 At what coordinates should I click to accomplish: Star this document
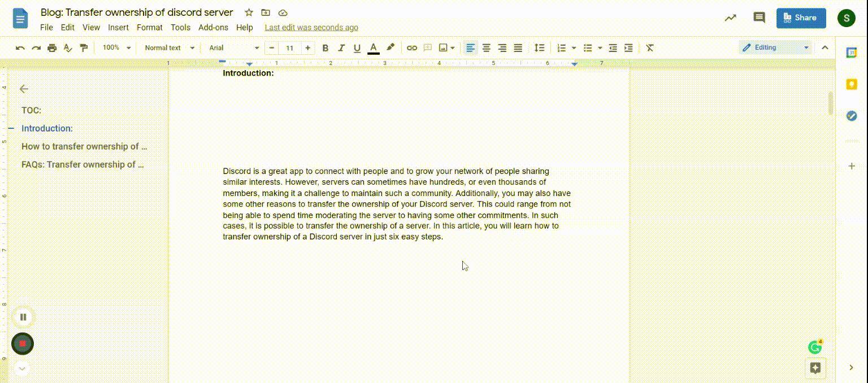point(249,12)
